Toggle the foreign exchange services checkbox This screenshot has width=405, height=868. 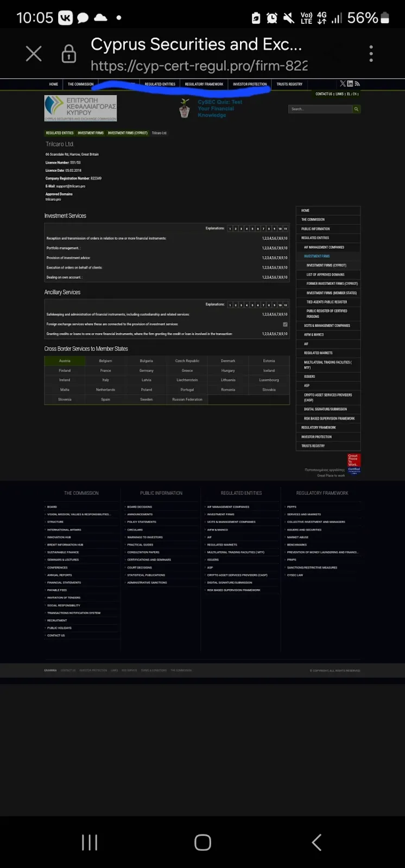[x=285, y=324]
